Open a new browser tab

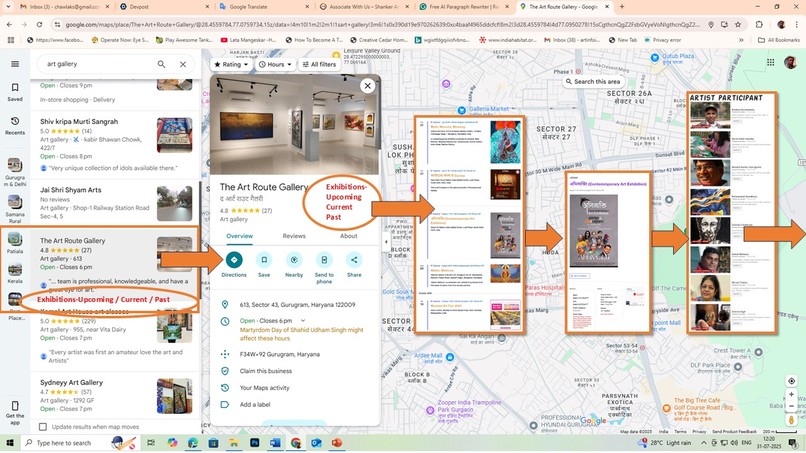pyautogui.click(x=622, y=7)
